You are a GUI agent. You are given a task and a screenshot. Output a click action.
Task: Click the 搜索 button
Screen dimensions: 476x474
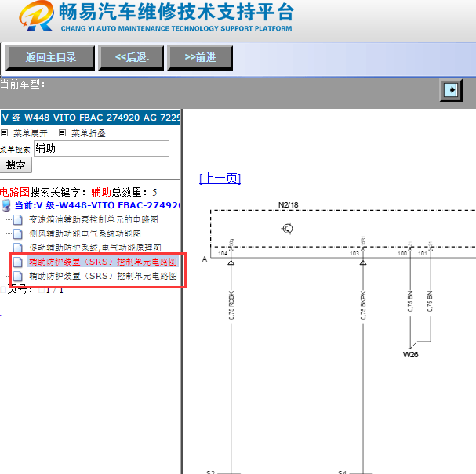click(x=16, y=165)
